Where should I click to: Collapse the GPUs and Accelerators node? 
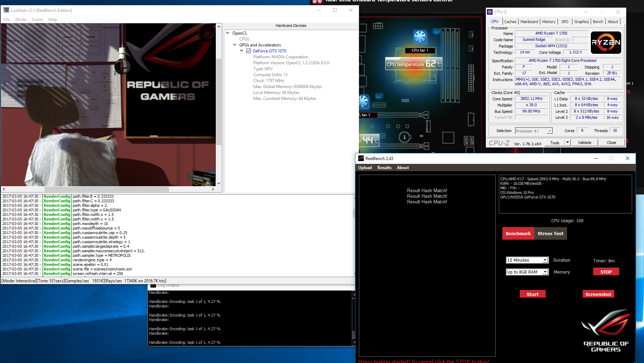[x=235, y=45]
